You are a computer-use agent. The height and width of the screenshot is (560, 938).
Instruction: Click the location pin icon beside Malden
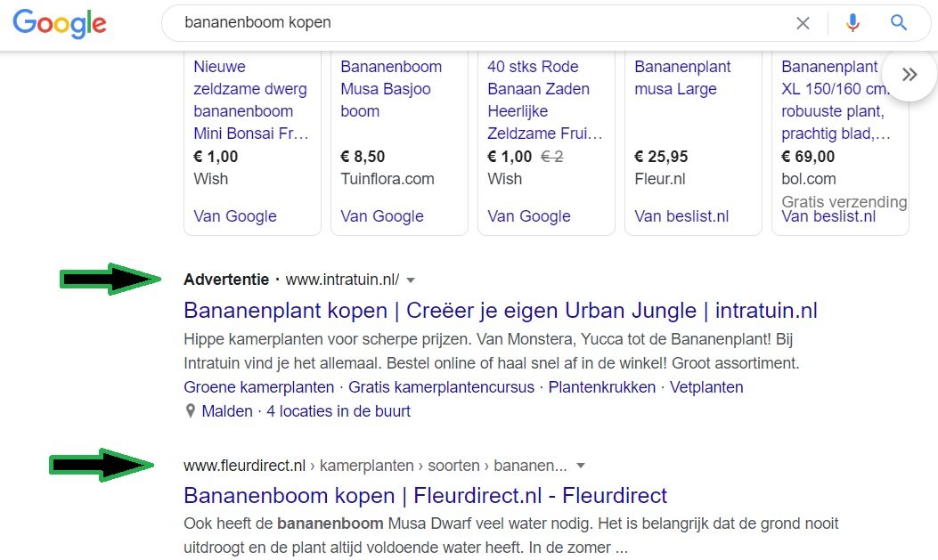point(190,411)
